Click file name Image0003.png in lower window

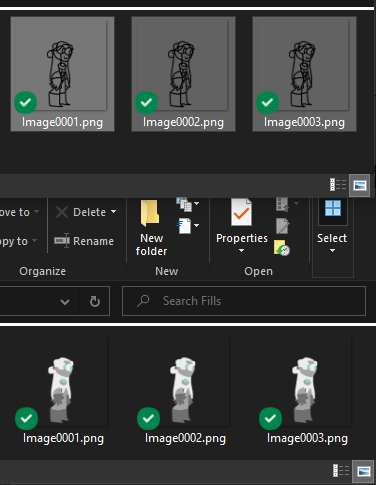tap(307, 439)
